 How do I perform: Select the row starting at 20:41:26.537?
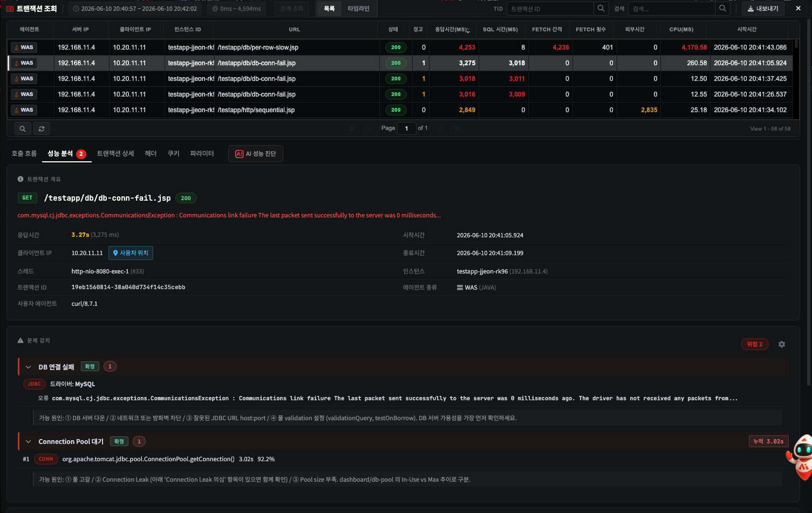(x=400, y=94)
